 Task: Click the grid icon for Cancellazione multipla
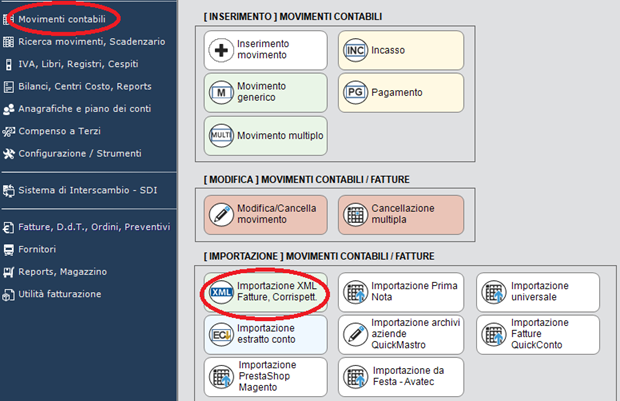point(354,214)
